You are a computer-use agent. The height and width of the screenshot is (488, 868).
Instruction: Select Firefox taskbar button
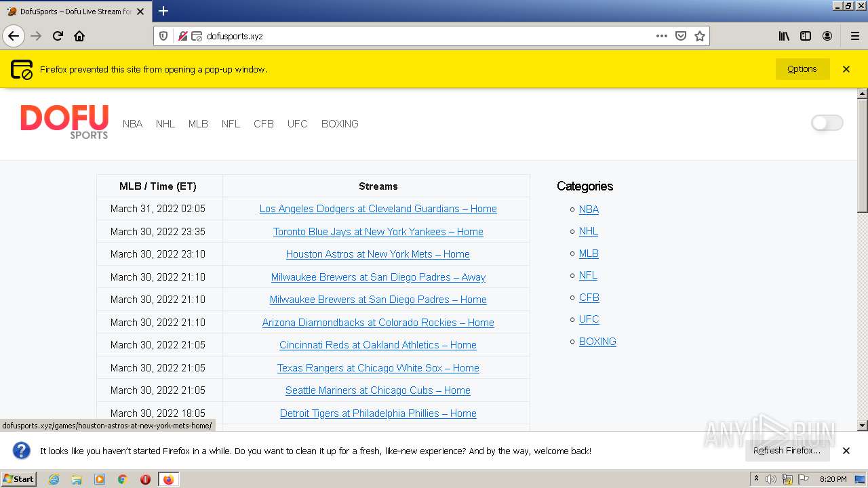coord(168,479)
